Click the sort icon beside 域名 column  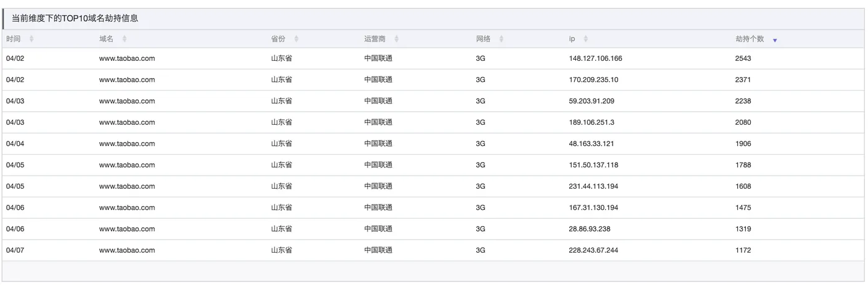pyautogui.click(x=125, y=39)
